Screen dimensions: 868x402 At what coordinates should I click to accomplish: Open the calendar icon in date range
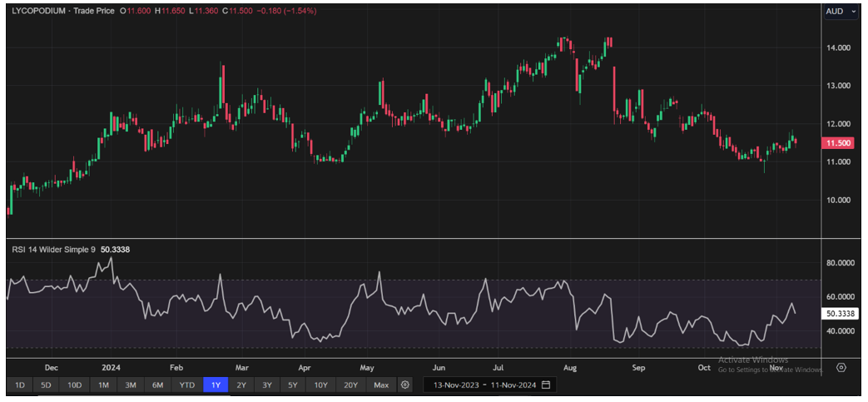tap(546, 385)
